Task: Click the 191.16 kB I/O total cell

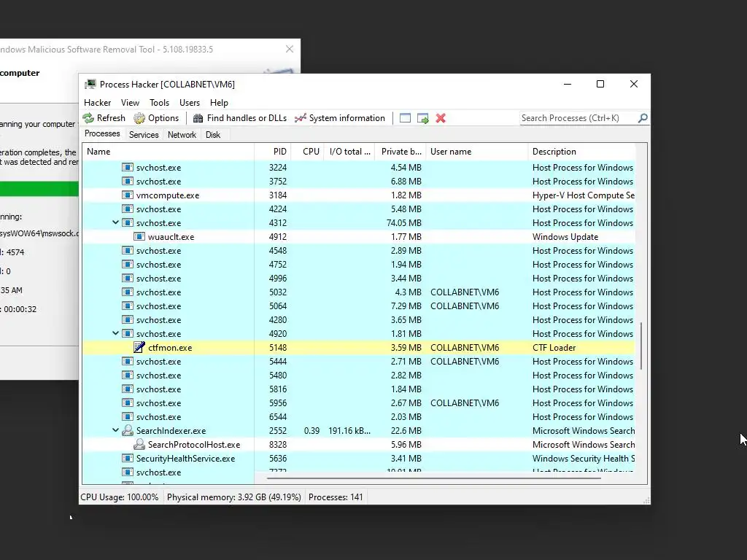Action: (x=349, y=430)
